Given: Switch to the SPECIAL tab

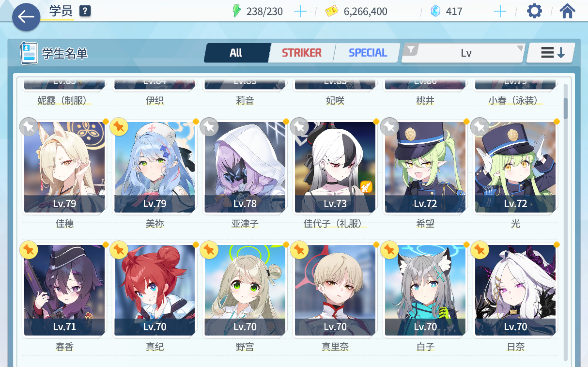Looking at the screenshot, I should (x=368, y=53).
